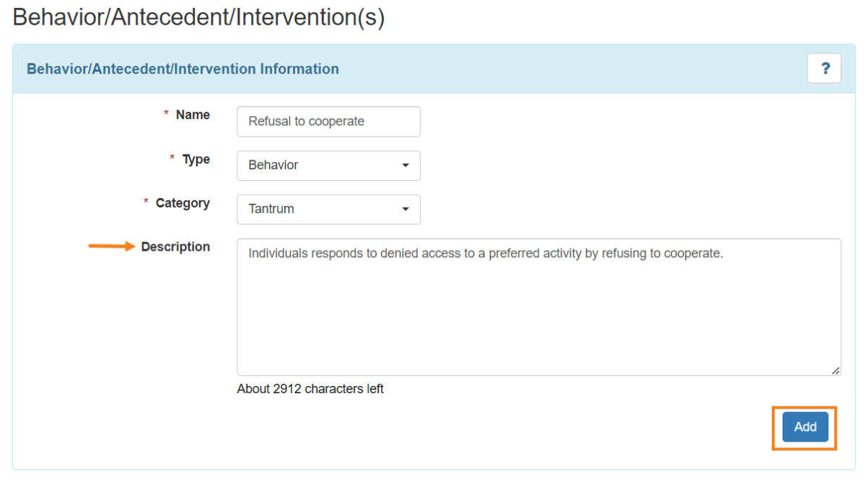Viewport: 868px width, 480px height.
Task: Select the Behavior/Antecedent/Intervention(s) page title
Action: point(198,17)
